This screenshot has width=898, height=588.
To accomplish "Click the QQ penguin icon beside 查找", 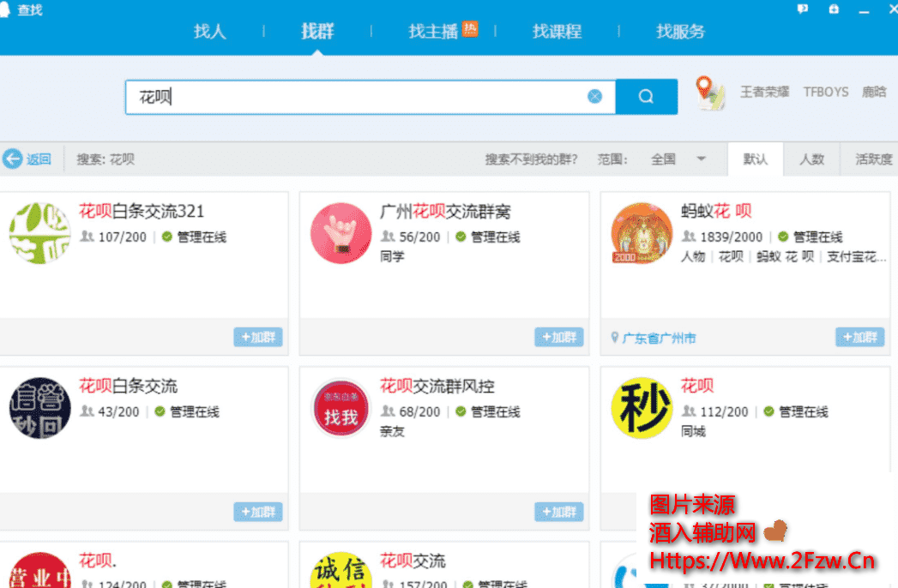I will pos(5,9).
